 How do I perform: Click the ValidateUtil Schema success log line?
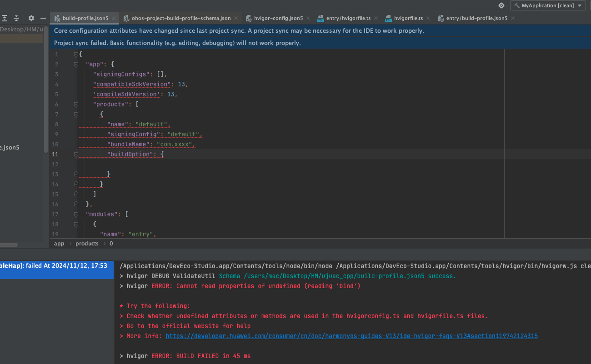(x=288, y=276)
